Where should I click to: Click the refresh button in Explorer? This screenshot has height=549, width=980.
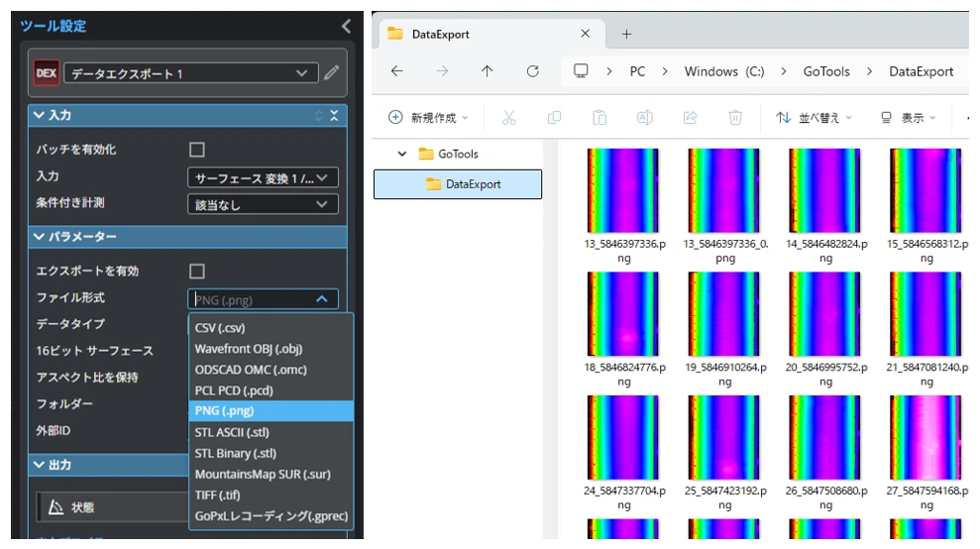[532, 71]
